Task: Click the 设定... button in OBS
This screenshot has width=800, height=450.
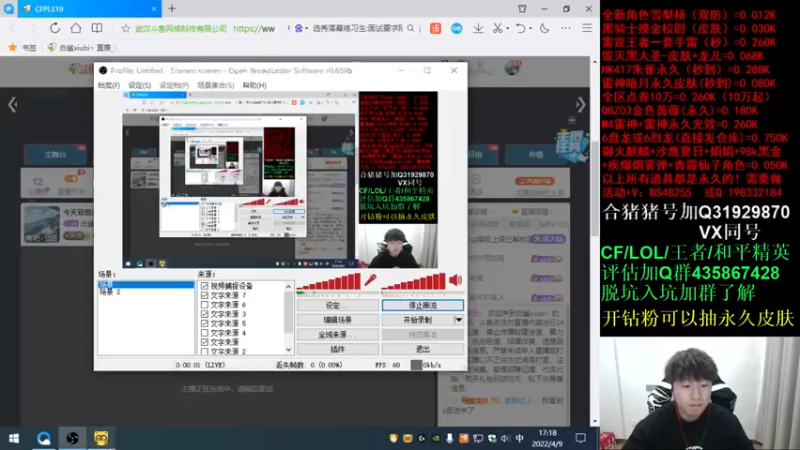Action: coord(337,305)
